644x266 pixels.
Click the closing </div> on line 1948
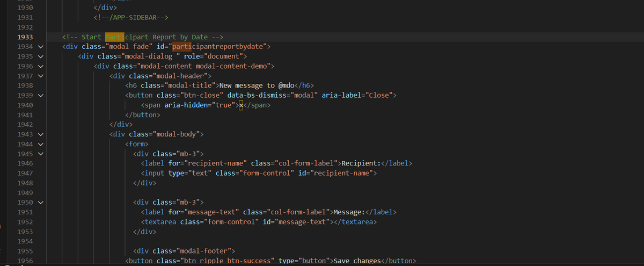point(145,183)
